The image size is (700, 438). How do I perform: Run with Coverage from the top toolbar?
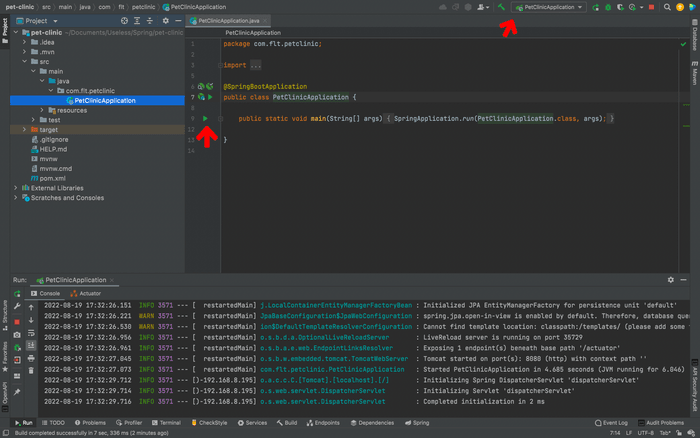pyautogui.click(x=620, y=7)
